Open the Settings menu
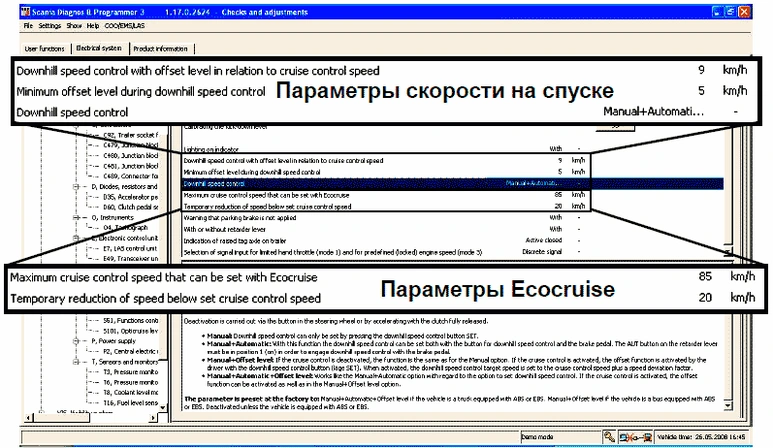Viewport: 773px width, 448px height. [50, 26]
